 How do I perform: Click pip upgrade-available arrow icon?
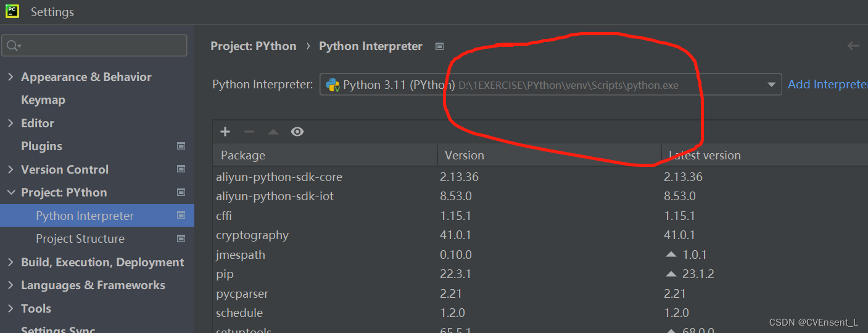pyautogui.click(x=671, y=274)
